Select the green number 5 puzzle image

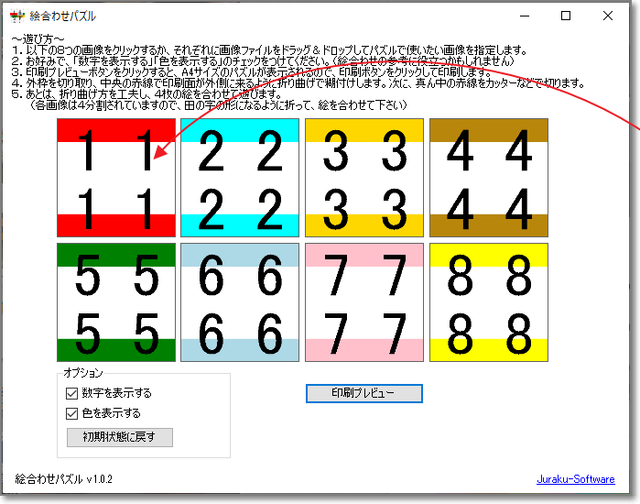click(117, 303)
